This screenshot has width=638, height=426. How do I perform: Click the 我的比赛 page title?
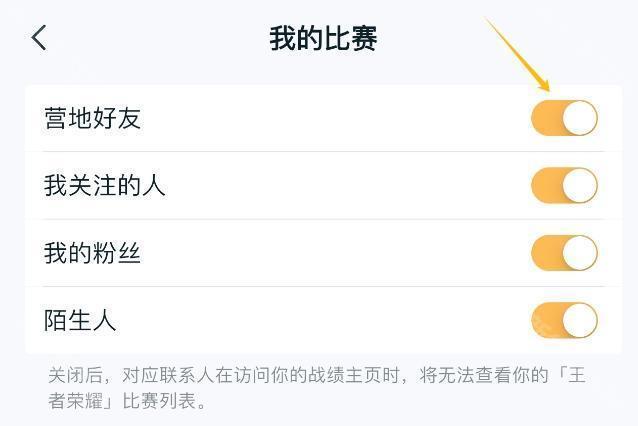click(322, 39)
